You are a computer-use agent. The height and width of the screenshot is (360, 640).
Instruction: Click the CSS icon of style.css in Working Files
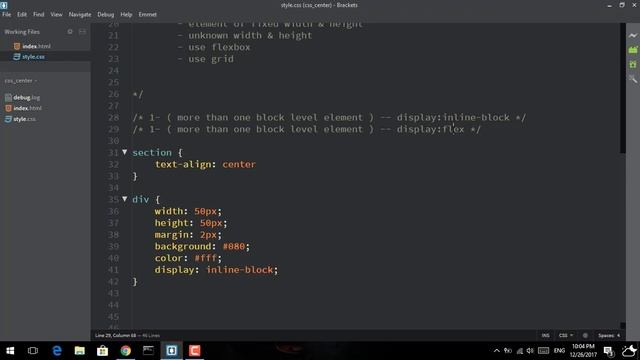coord(17,57)
